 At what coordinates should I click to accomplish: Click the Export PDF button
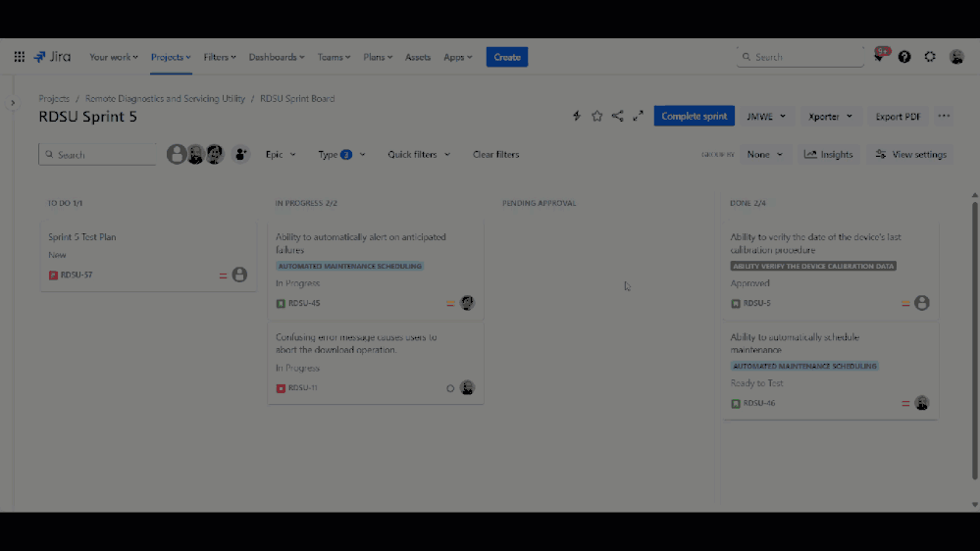click(x=898, y=117)
